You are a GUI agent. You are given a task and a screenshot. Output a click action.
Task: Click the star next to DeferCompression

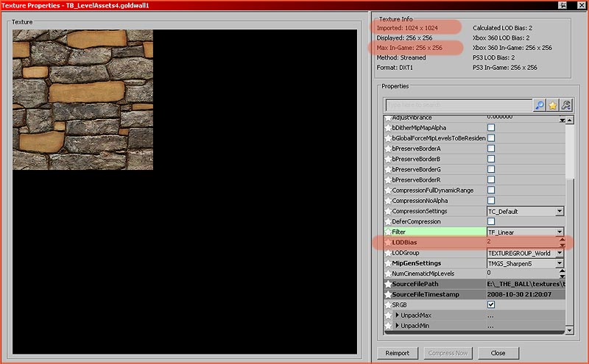388,221
